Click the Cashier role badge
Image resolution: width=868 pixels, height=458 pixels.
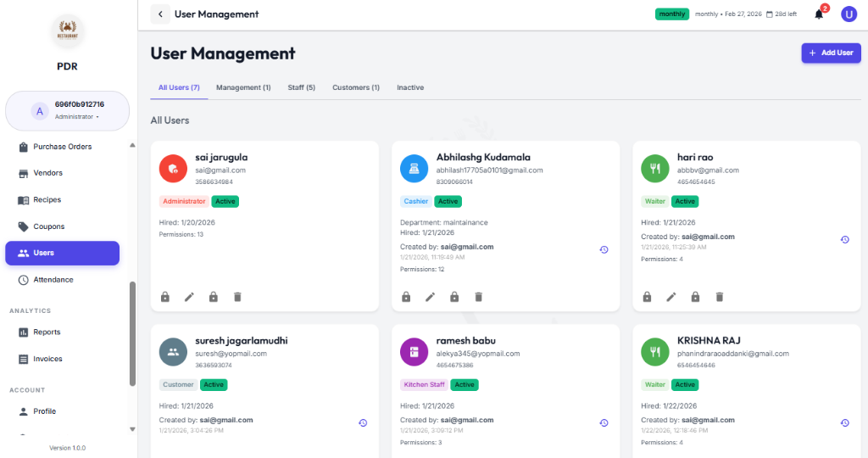[415, 202]
